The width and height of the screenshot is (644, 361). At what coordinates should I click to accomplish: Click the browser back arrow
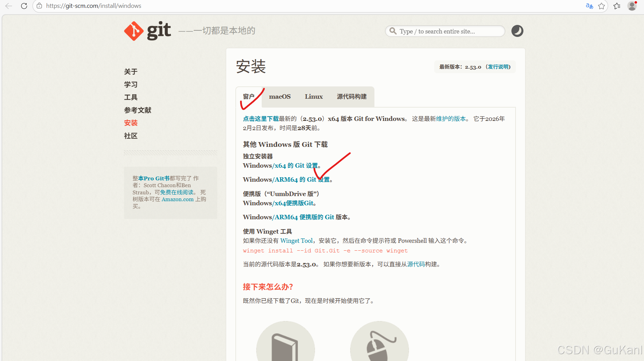pyautogui.click(x=9, y=6)
